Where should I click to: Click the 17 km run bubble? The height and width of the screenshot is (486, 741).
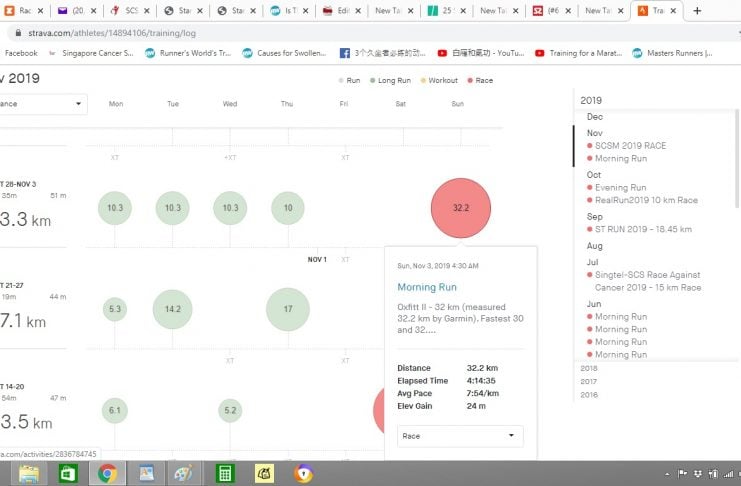(x=288, y=309)
